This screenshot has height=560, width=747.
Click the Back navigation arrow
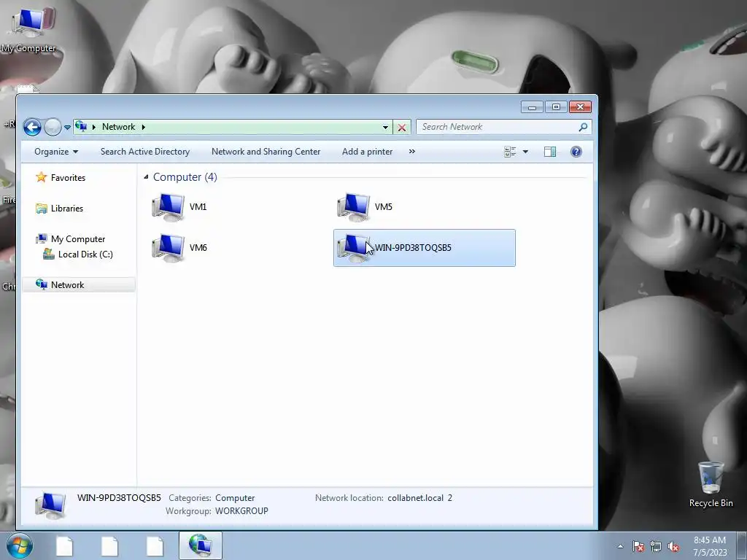click(x=32, y=127)
